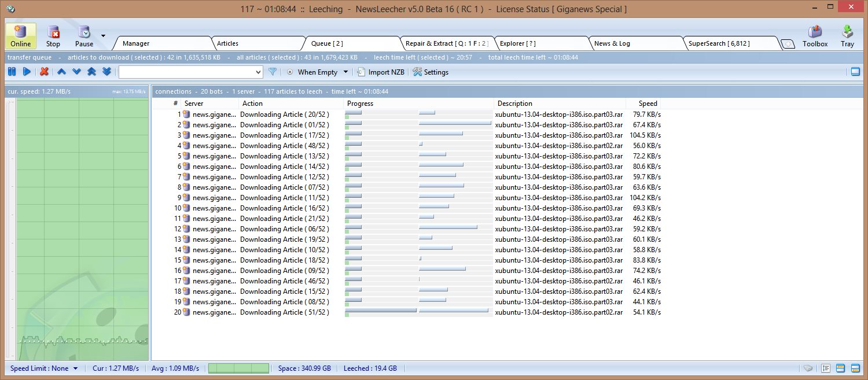Sort by the Server column header
868x380 pixels.
point(209,104)
